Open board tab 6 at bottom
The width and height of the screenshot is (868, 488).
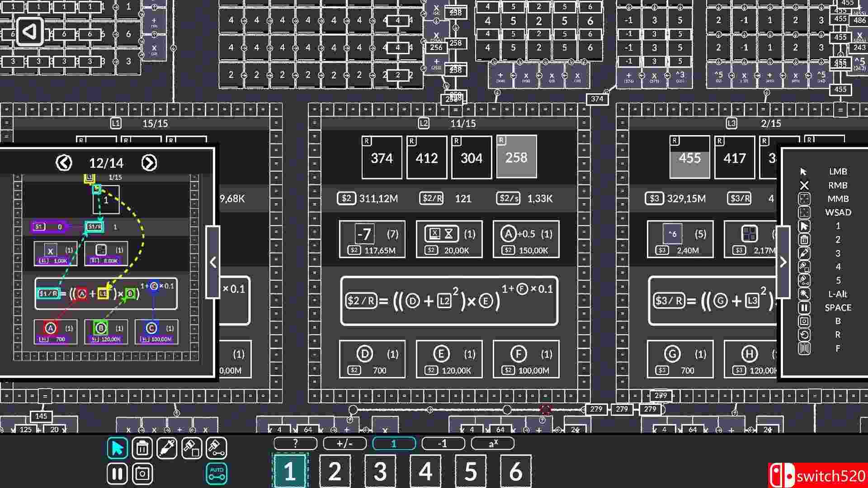coord(515,471)
